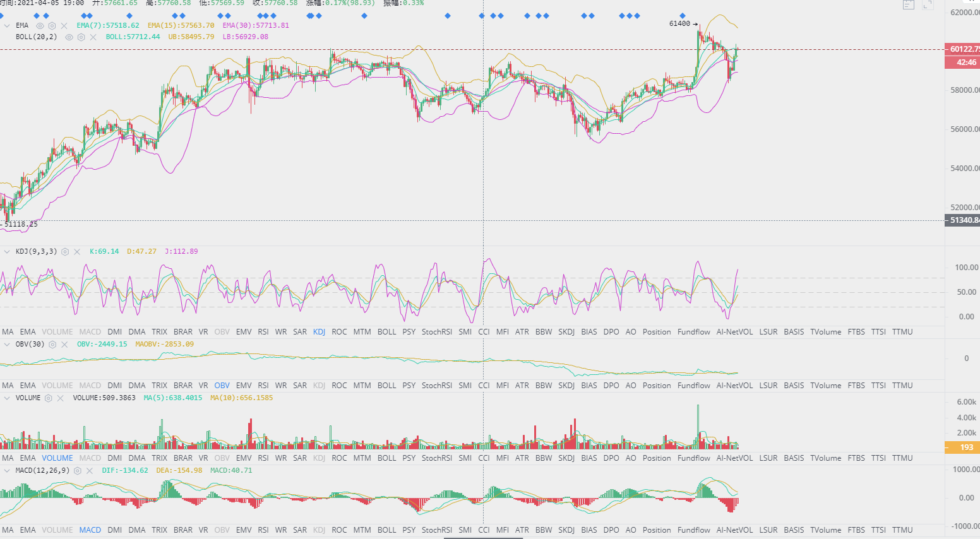Image resolution: width=980 pixels, height=539 pixels.
Task: Select FTBS tab in MACD panel's indicator row
Action: (x=856, y=530)
